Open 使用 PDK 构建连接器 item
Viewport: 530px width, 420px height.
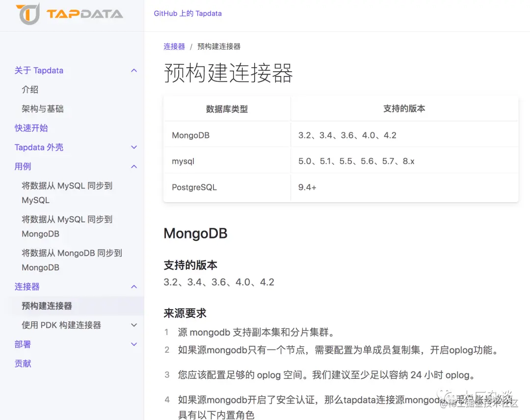coord(61,325)
